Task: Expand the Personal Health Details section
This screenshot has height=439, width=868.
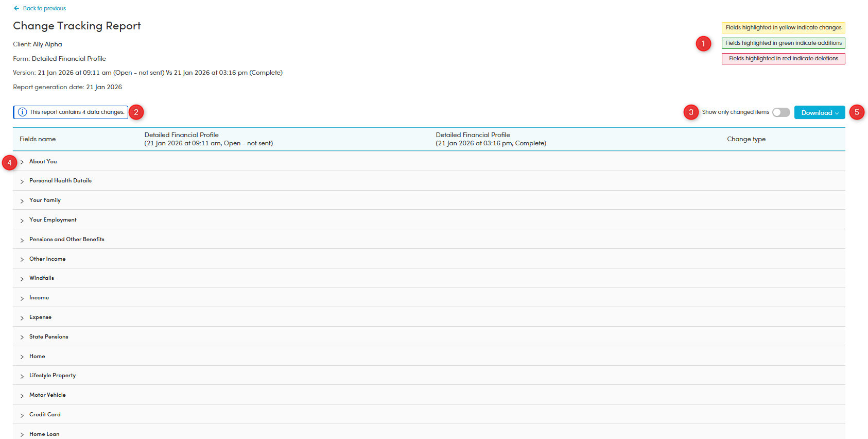Action: pyautogui.click(x=22, y=181)
